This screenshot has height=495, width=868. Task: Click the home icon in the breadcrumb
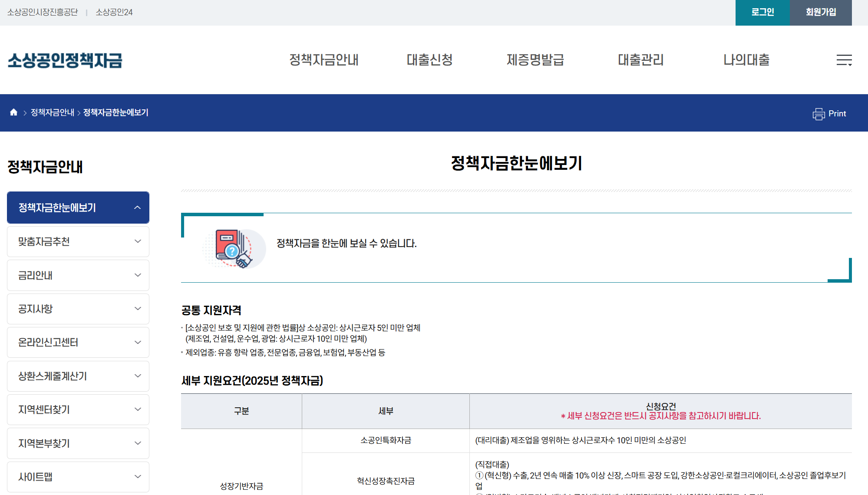(x=13, y=112)
